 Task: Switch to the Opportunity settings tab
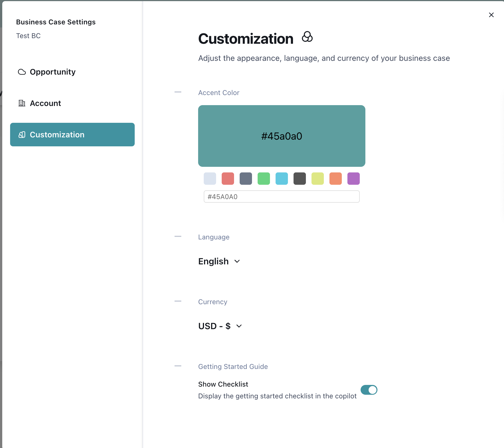coord(52,72)
